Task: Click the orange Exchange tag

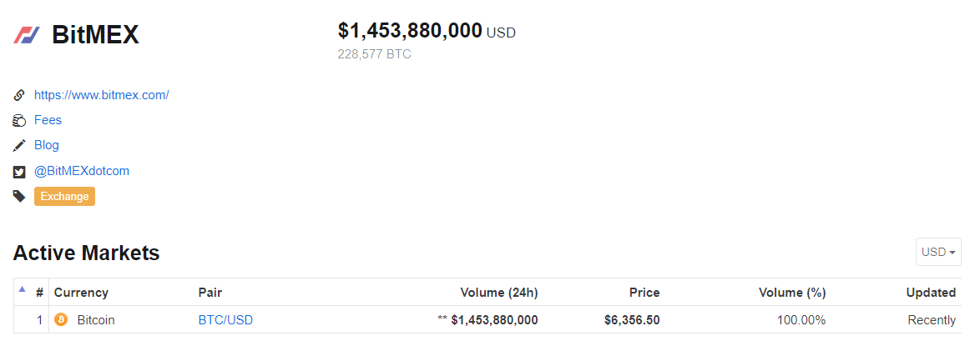Action: click(64, 196)
